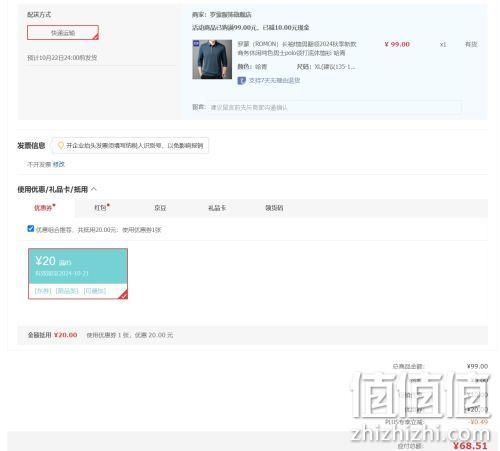Click the red checkmark corner on the ¥20 coupon
This screenshot has width=500, height=451.
coord(123,295)
